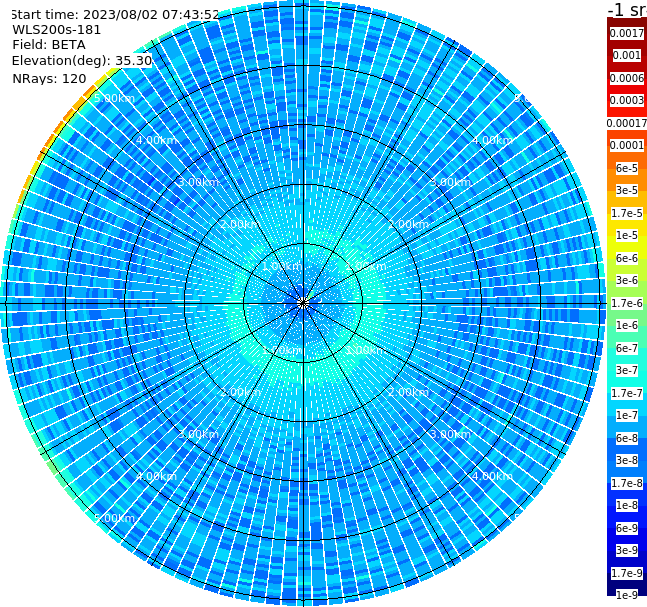Image resolution: width=647 pixels, height=607 pixels.
Task: Select the 0.0001 colorbar label
Action: (x=627, y=145)
